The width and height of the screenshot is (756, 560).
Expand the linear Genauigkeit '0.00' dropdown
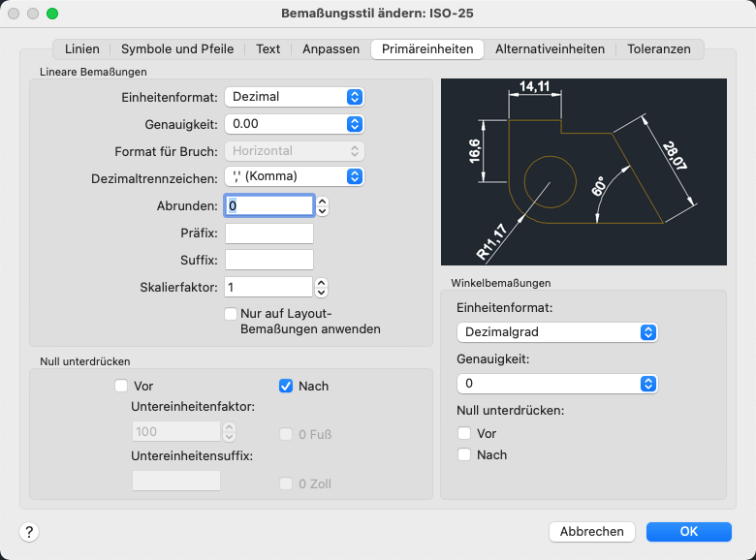(x=294, y=124)
